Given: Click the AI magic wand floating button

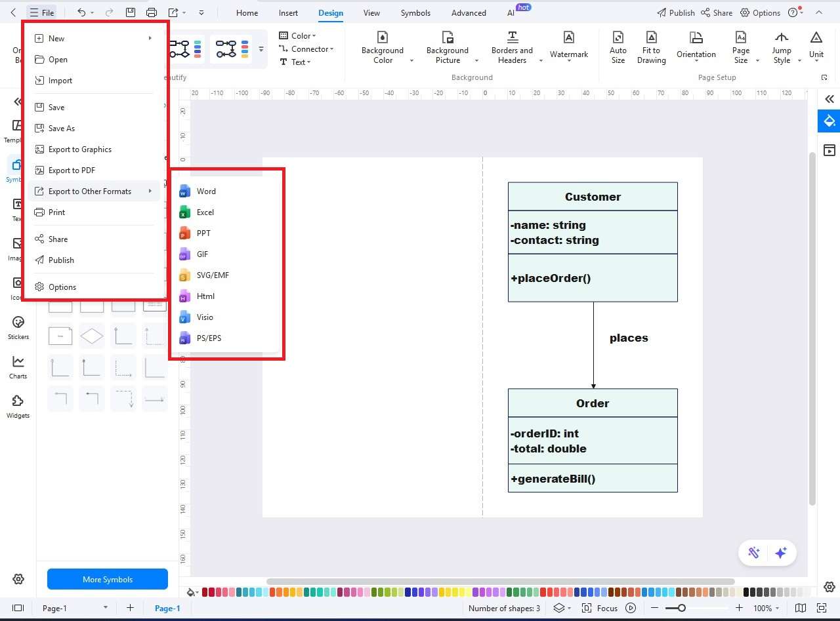Looking at the screenshot, I should coord(753,553).
